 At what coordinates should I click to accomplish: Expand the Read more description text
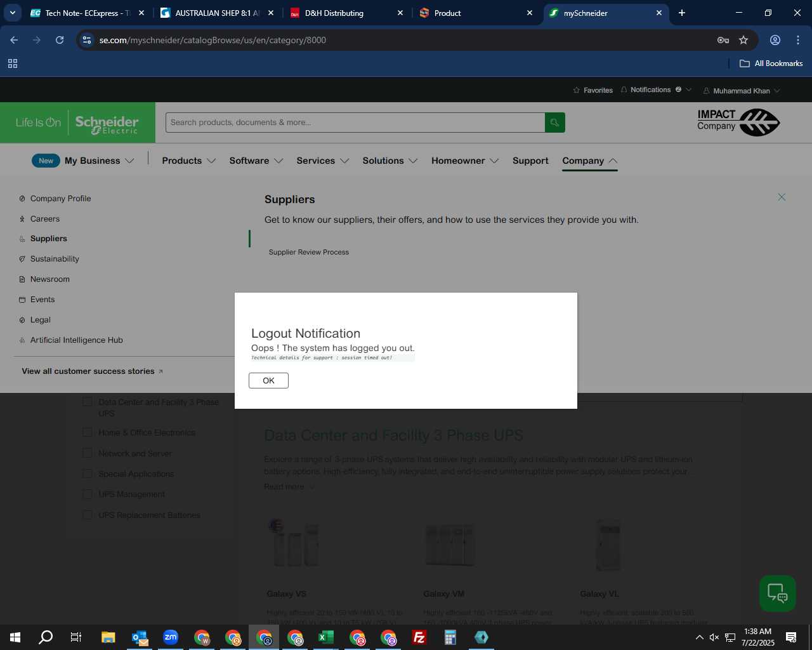click(289, 487)
